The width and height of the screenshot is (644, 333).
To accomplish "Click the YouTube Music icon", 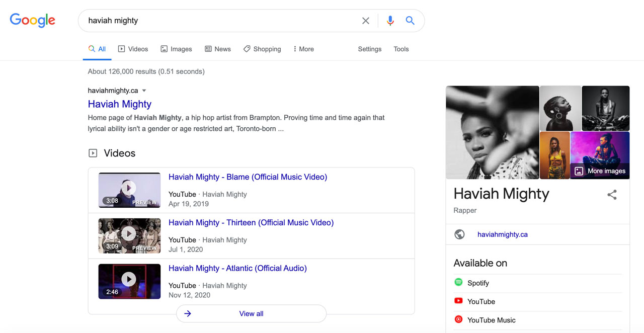I will pos(458,319).
